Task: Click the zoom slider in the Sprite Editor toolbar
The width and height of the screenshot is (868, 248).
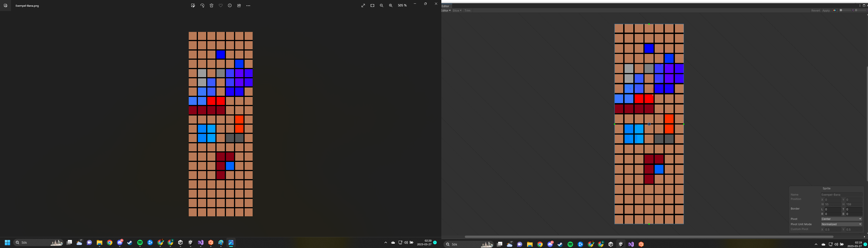Action: [x=846, y=10]
